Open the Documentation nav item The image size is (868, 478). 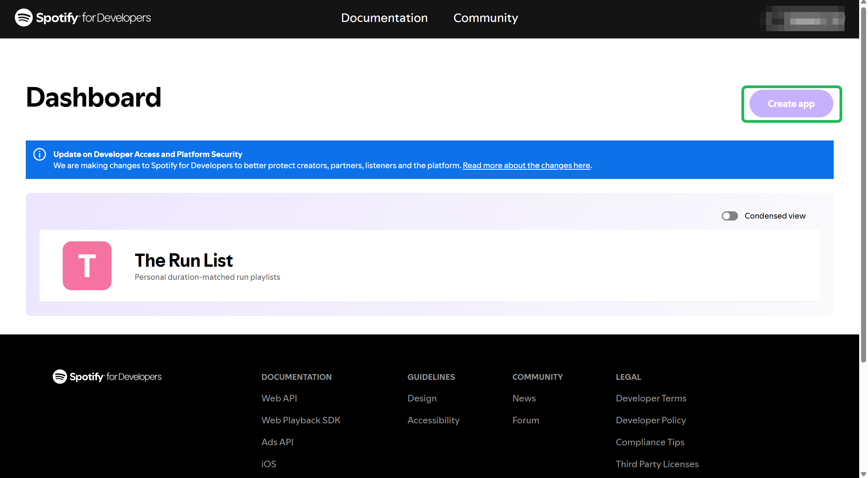click(x=384, y=18)
